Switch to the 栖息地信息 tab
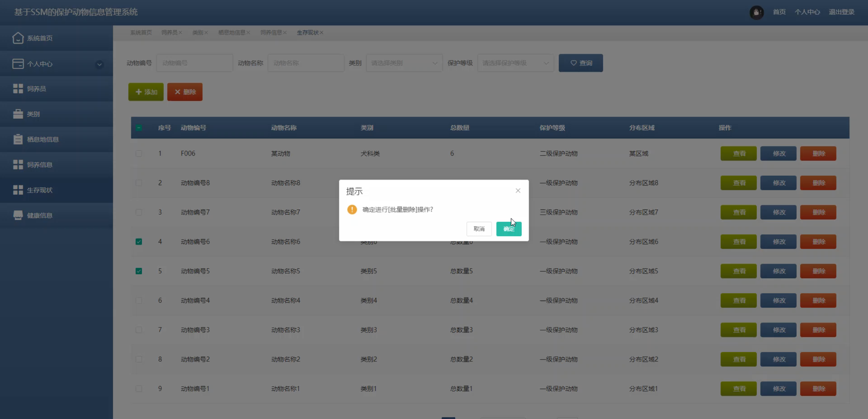Screen dimensions: 868x419 point(231,33)
